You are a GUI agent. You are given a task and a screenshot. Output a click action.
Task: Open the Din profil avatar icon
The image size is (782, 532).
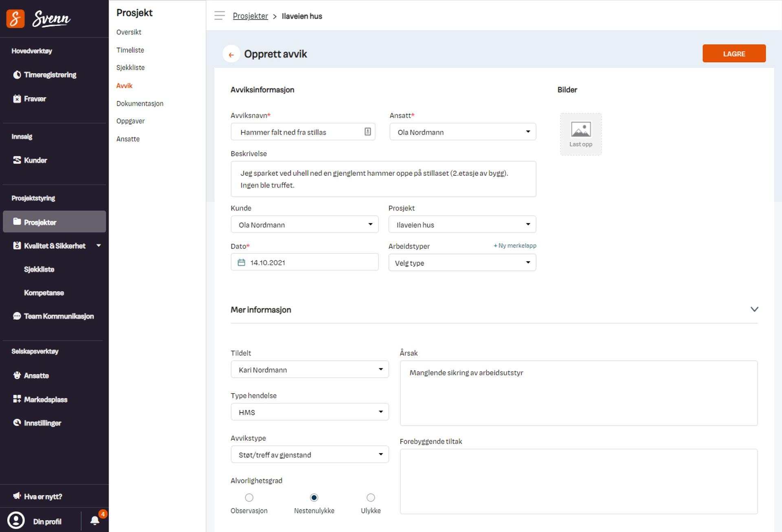(16, 521)
